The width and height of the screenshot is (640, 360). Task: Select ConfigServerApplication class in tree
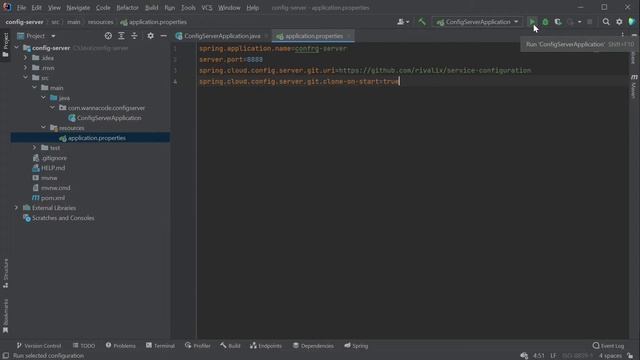109,118
